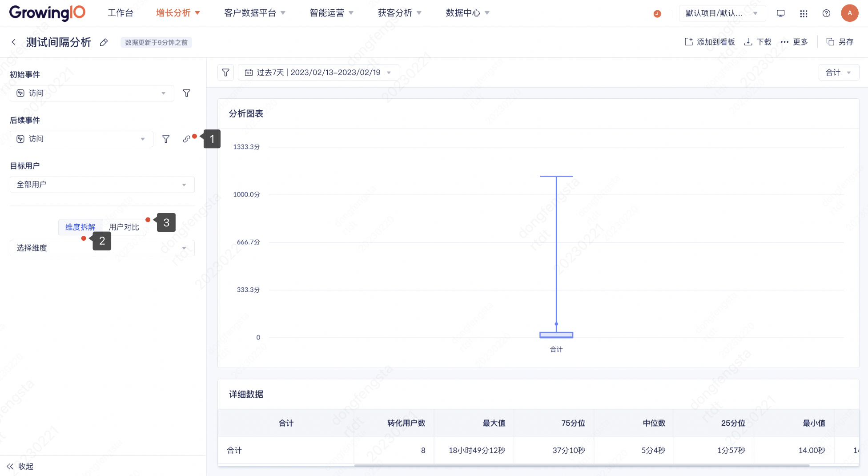The width and height of the screenshot is (868, 476).
Task: Collapse the sidebar with 收起
Action: 20,466
